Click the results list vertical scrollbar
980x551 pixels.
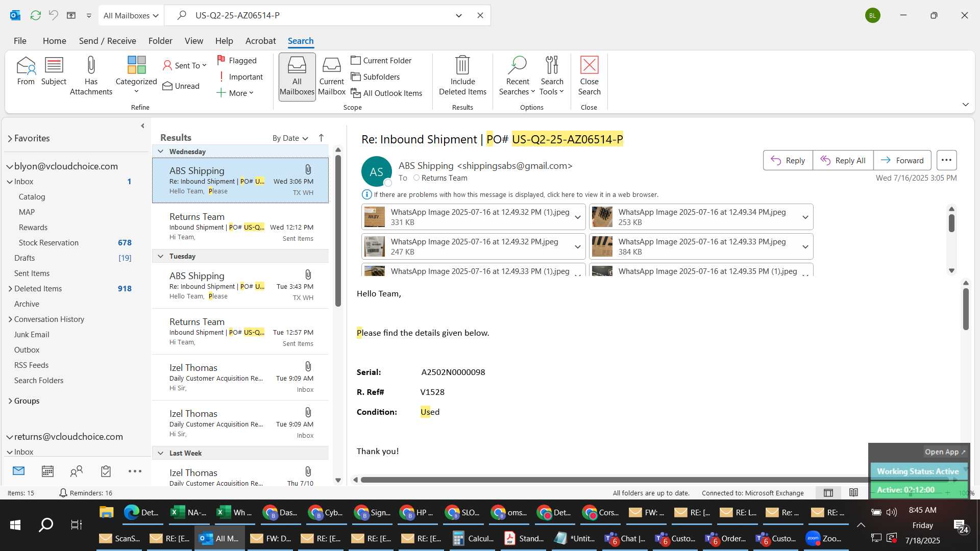click(x=338, y=231)
